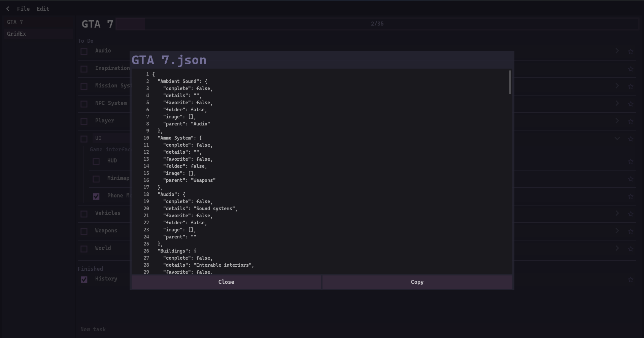
Task: Check the World task checkbox
Action: pyautogui.click(x=84, y=249)
